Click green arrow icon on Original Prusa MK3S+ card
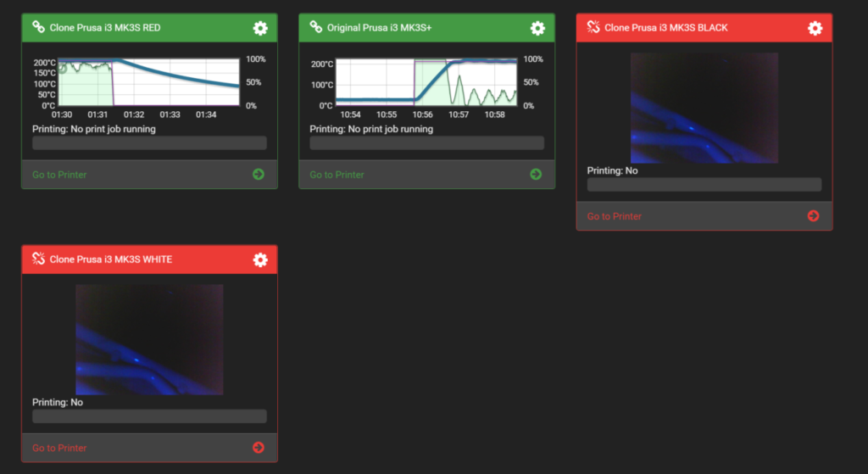This screenshot has width=868, height=474. [x=536, y=175]
